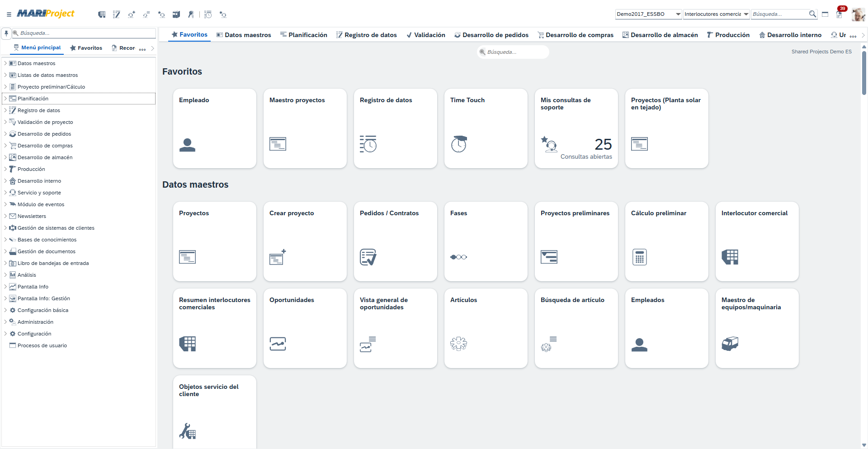
Task: Click the key/password icon in the top toolbar
Action: point(191,14)
